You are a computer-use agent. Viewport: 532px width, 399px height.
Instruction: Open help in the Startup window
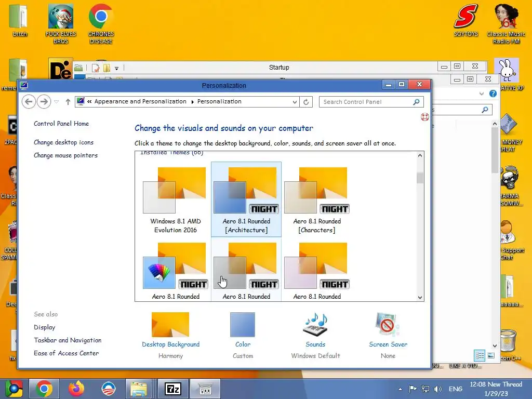point(493,94)
